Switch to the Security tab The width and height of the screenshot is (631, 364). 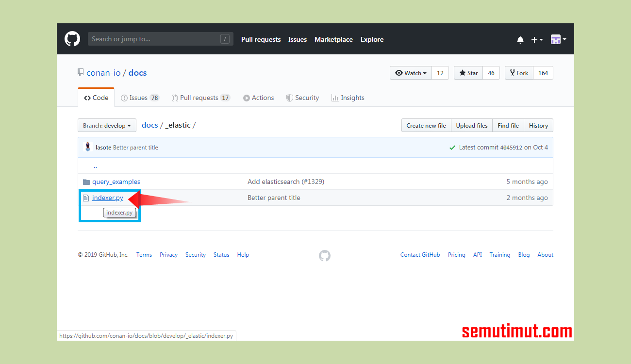[302, 98]
